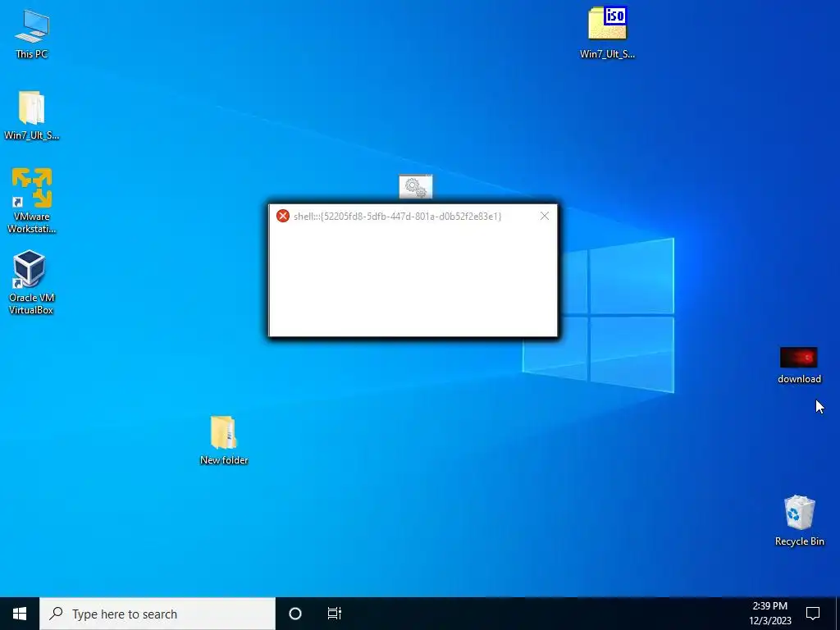Image resolution: width=840 pixels, height=630 pixels.
Task: Open the Windows Start menu
Action: [20, 614]
